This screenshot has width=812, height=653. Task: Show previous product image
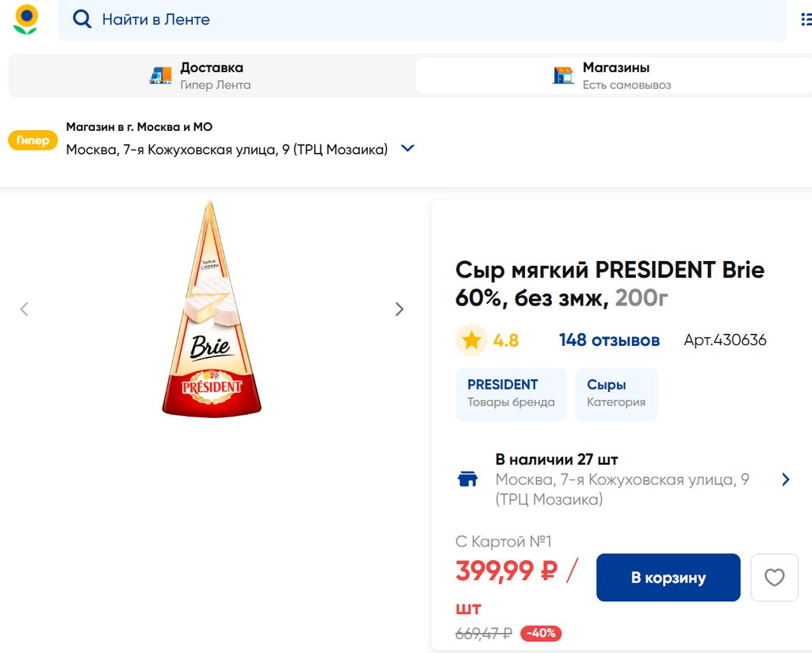pyautogui.click(x=24, y=309)
